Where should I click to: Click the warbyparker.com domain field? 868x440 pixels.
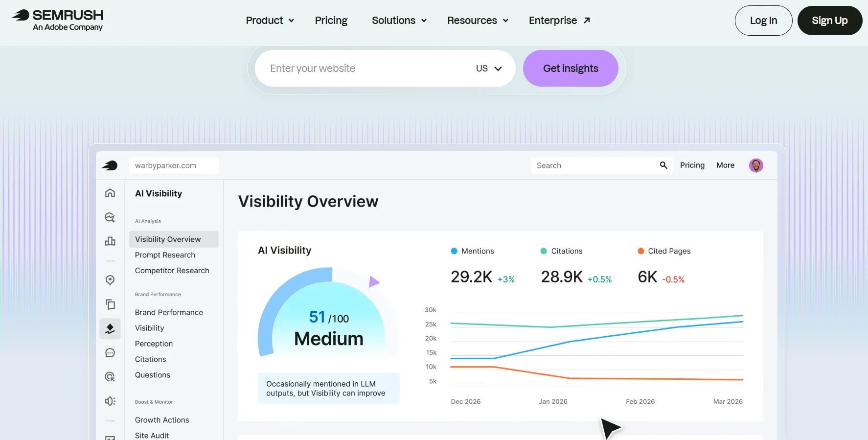tap(174, 165)
